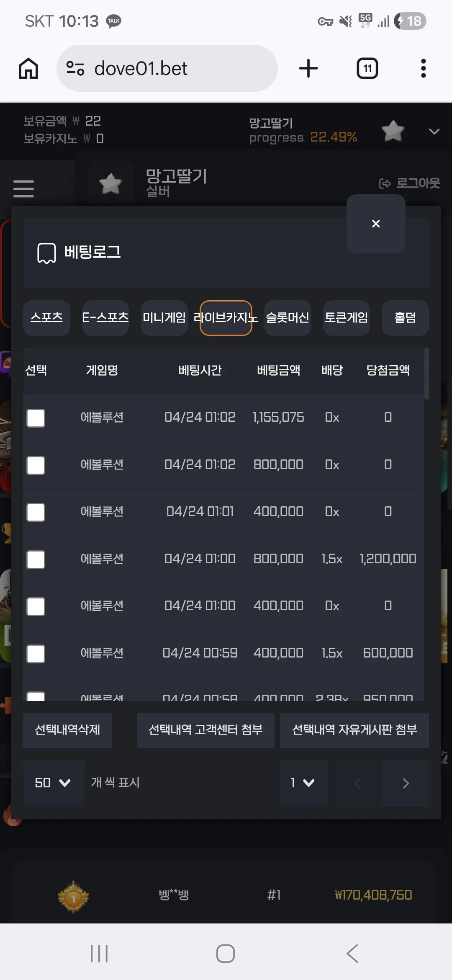This screenshot has width=452, height=980.
Task: Click the 선택내역삭제 button
Action: (x=67, y=730)
